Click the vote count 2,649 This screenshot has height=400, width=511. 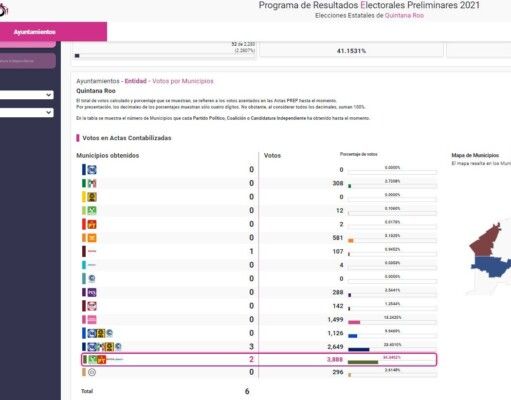click(335, 347)
